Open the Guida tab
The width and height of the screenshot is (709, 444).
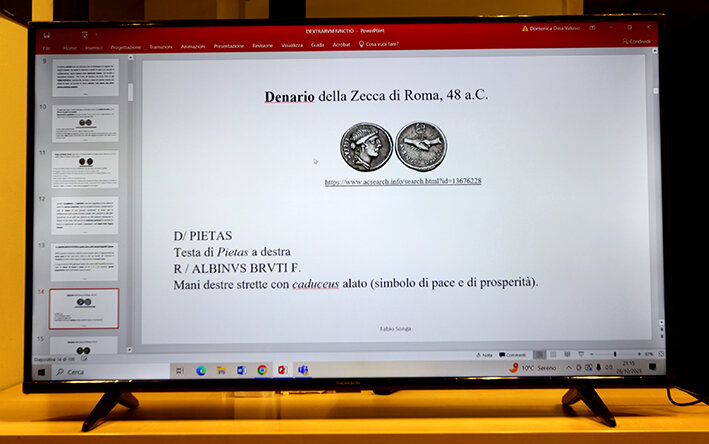(317, 44)
